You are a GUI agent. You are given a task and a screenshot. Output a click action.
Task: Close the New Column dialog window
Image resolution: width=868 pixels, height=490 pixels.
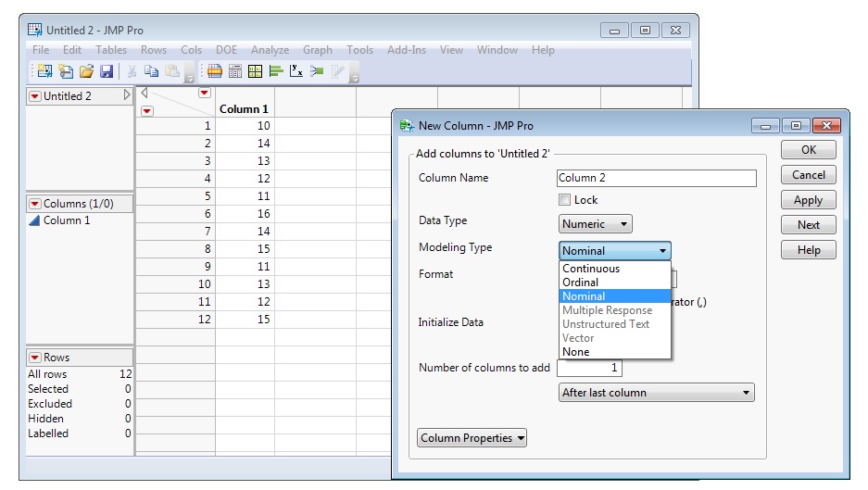pos(826,126)
